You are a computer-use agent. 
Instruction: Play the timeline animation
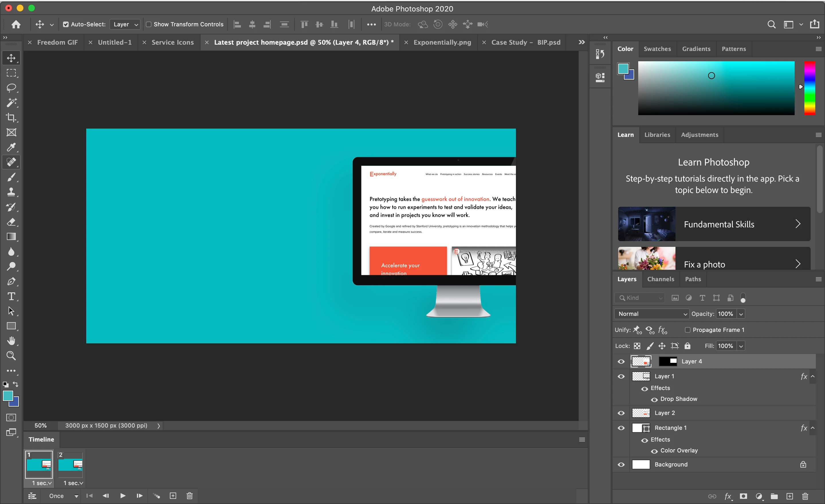tap(123, 496)
